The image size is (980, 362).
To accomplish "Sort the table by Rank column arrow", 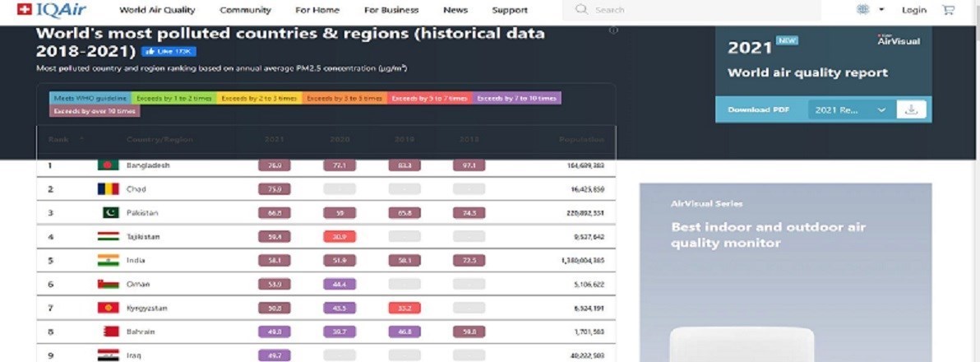I will pyautogui.click(x=81, y=139).
